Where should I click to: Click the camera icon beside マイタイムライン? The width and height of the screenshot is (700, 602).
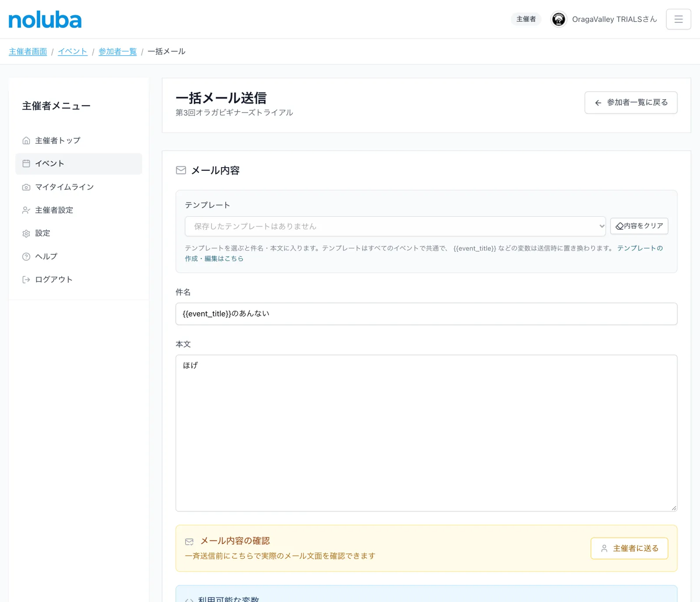(x=26, y=187)
